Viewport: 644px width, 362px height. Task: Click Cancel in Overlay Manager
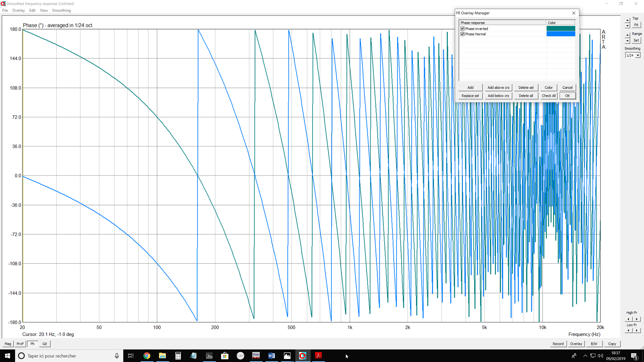coord(567,87)
